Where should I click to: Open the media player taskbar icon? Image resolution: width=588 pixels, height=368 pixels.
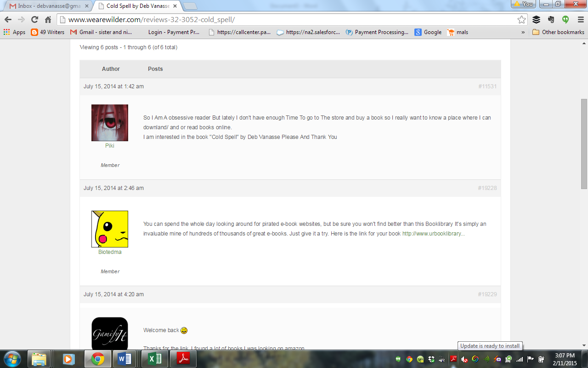(68, 359)
